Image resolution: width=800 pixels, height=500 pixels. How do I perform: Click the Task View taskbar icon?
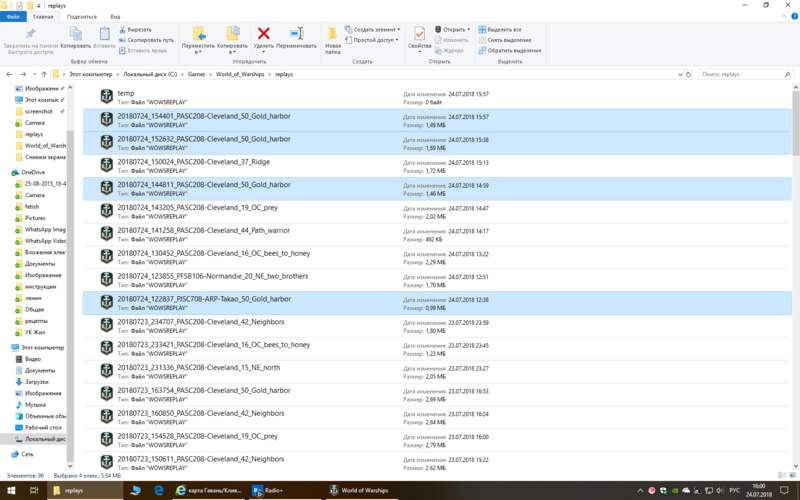point(34,490)
